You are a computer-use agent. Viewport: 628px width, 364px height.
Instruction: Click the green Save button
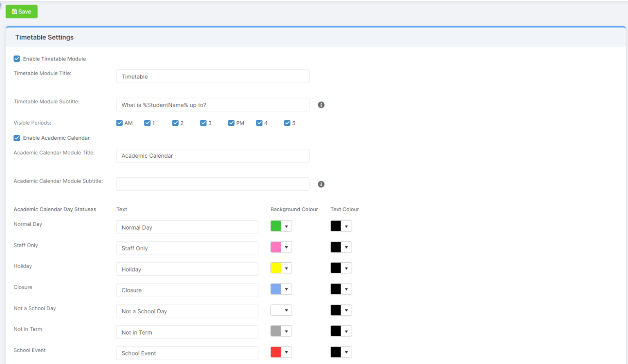21,11
